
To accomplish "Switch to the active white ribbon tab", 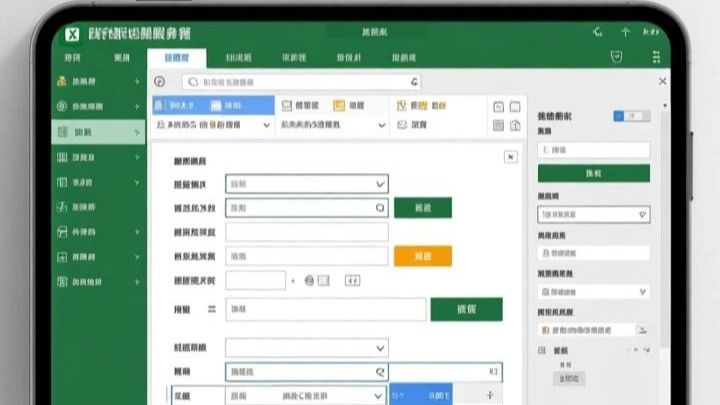I will (177, 58).
